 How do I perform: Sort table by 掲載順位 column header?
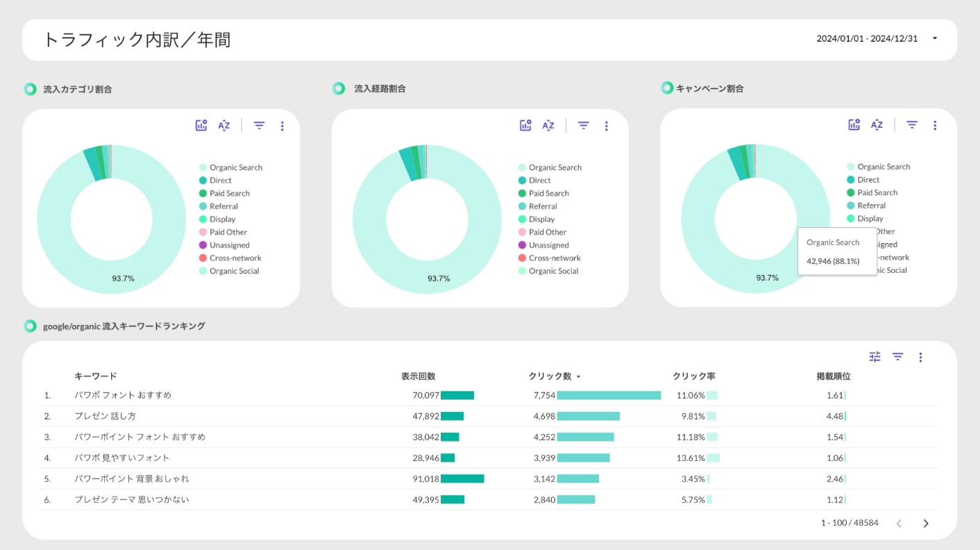(x=833, y=376)
